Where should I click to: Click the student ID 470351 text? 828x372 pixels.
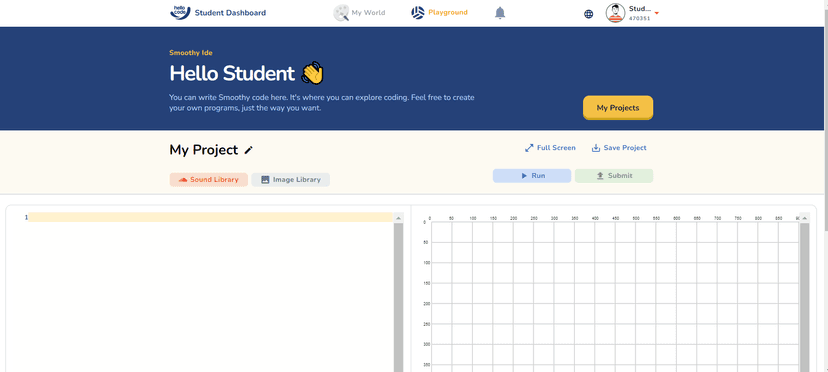(x=639, y=18)
